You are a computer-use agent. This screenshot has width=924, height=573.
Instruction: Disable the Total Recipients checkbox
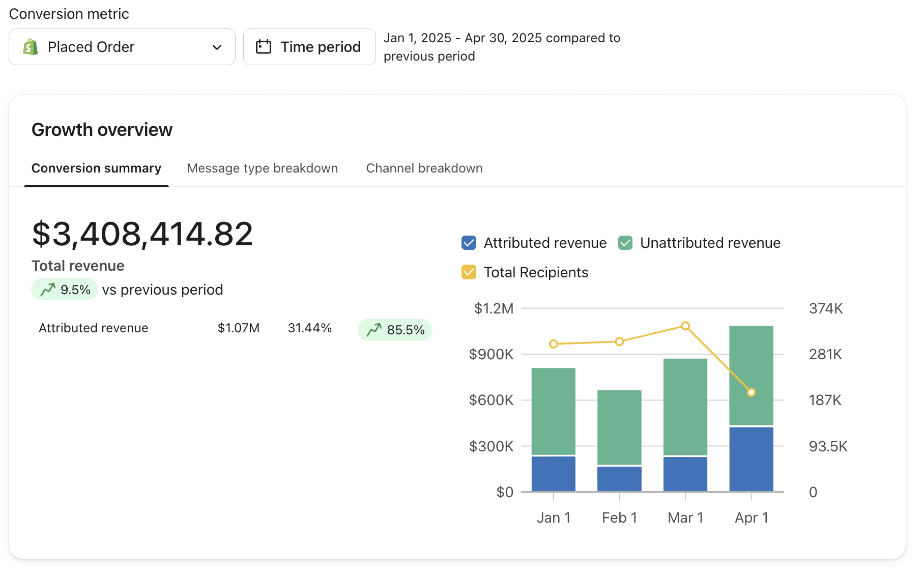click(469, 272)
